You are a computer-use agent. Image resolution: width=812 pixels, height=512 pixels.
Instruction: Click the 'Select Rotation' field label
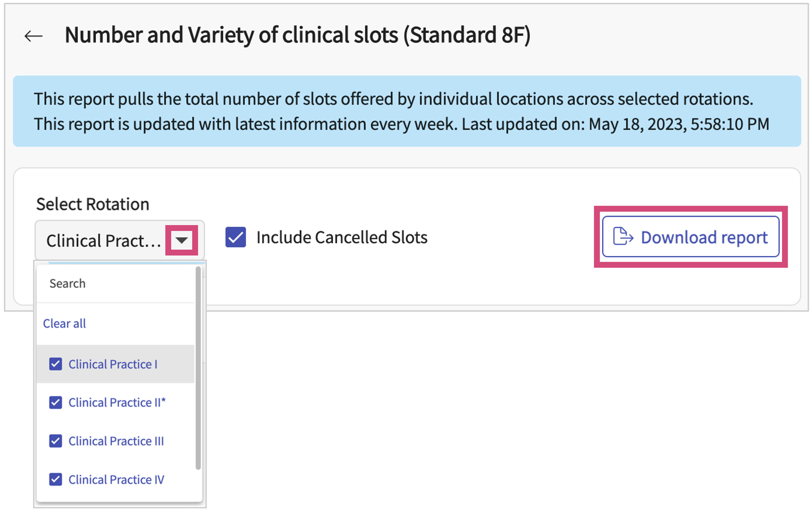(x=92, y=204)
